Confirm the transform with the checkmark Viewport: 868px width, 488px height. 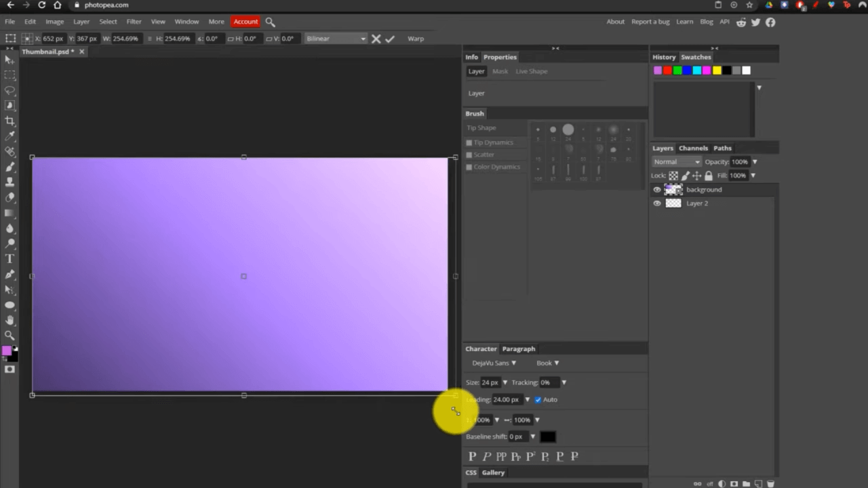[390, 39]
